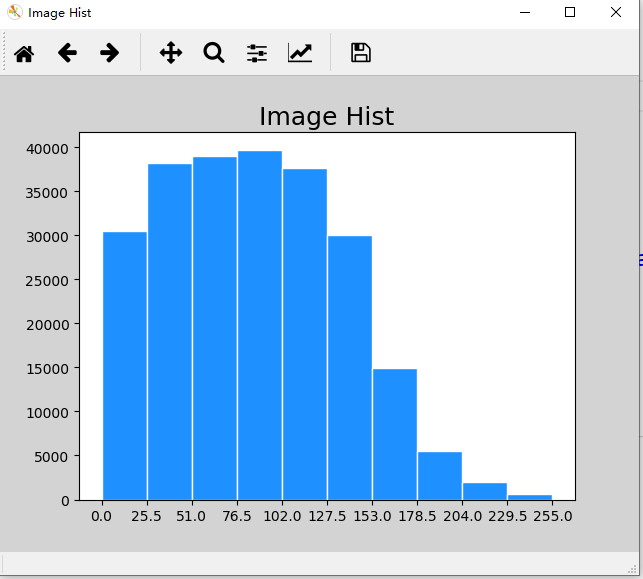
Task: Go forward to the next view arrow
Action: click(x=109, y=53)
